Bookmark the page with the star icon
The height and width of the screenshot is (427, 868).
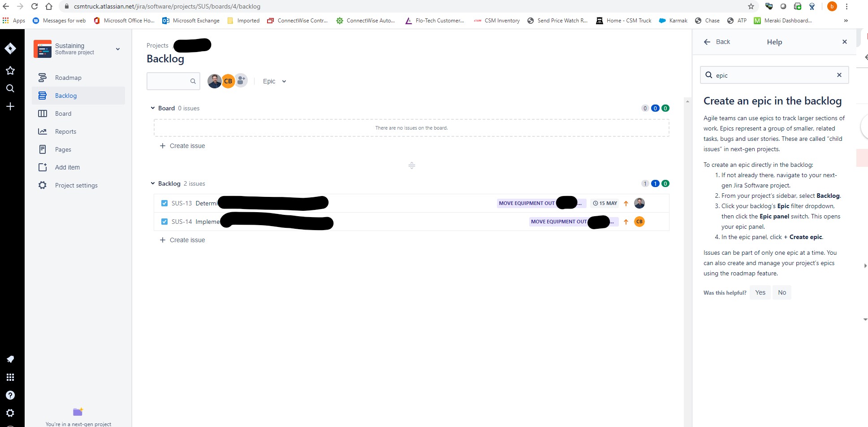click(751, 6)
